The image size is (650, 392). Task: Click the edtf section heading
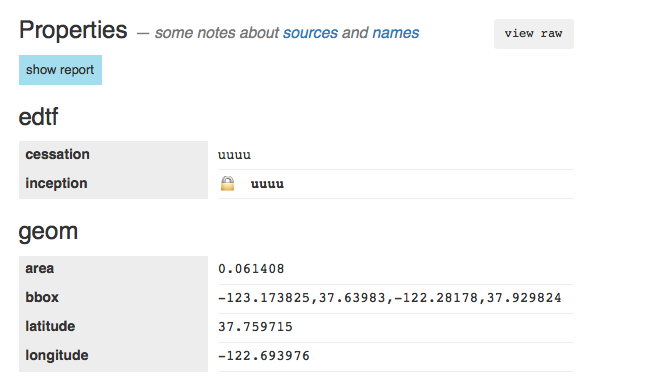(38, 117)
